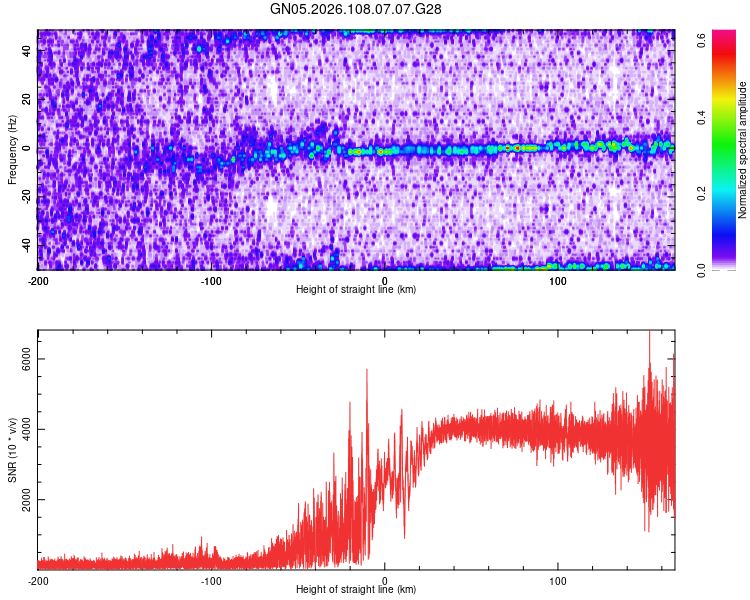Click the 0.2 colorbar tick label
750x600 pixels.
pyautogui.click(x=702, y=194)
